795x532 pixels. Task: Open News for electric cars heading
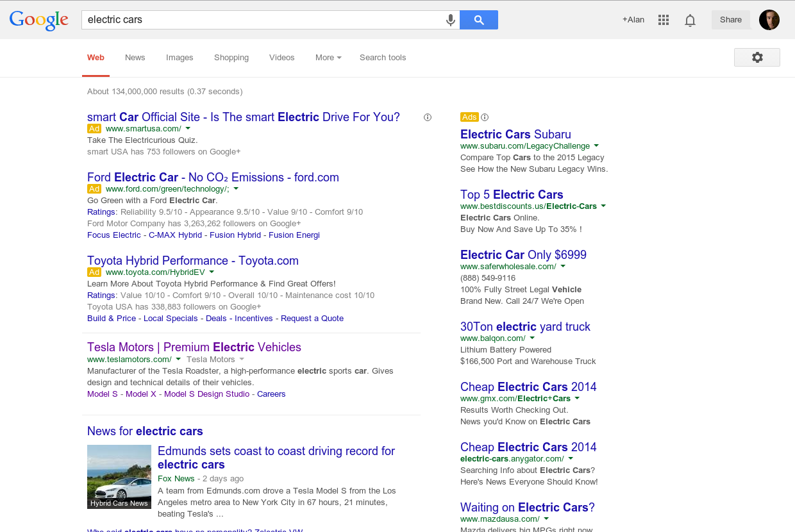145,431
